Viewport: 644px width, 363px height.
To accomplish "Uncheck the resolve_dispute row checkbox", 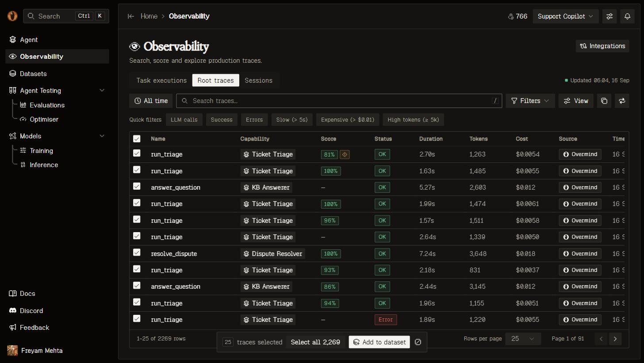I will coord(137,252).
